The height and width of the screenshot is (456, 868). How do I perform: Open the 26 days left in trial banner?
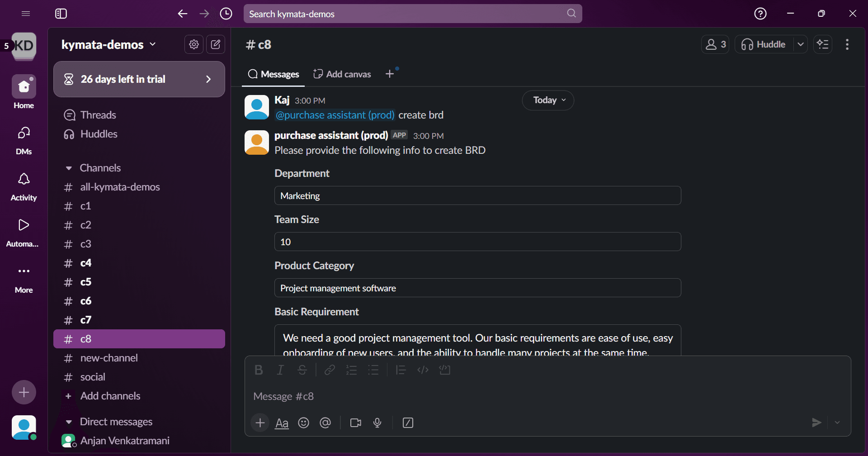point(139,79)
